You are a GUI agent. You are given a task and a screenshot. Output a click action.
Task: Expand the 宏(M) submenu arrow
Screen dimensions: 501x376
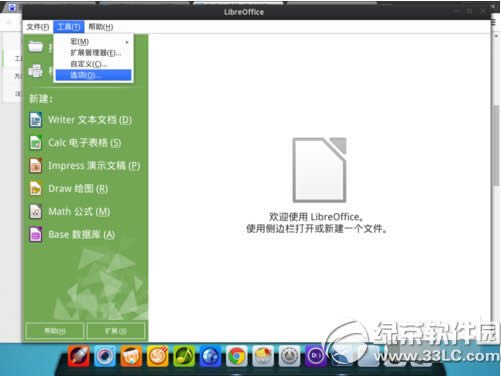[127, 42]
